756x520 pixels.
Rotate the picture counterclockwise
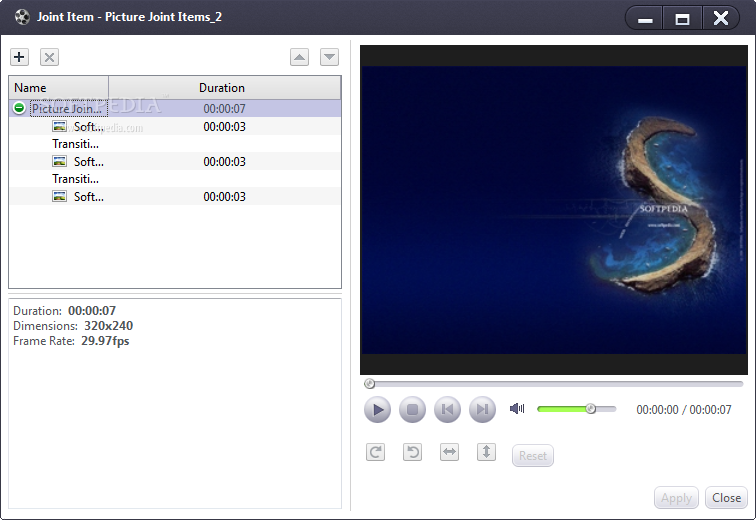pos(412,452)
